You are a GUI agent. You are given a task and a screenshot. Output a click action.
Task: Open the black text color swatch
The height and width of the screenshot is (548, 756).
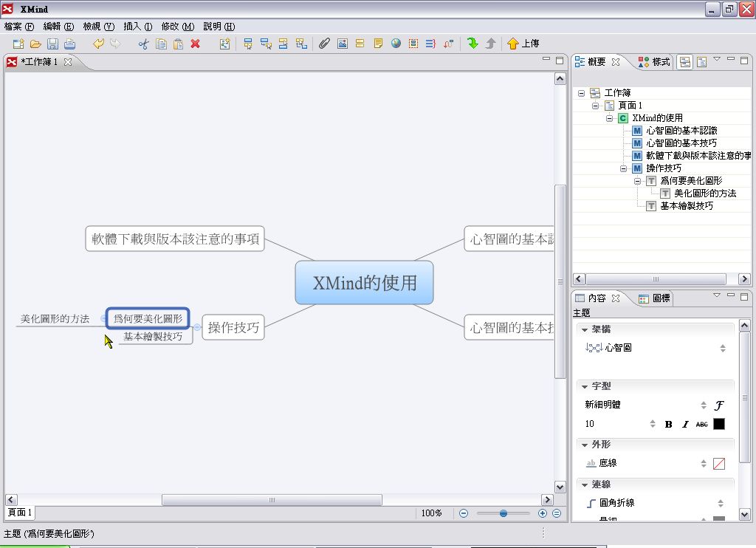coord(719,424)
